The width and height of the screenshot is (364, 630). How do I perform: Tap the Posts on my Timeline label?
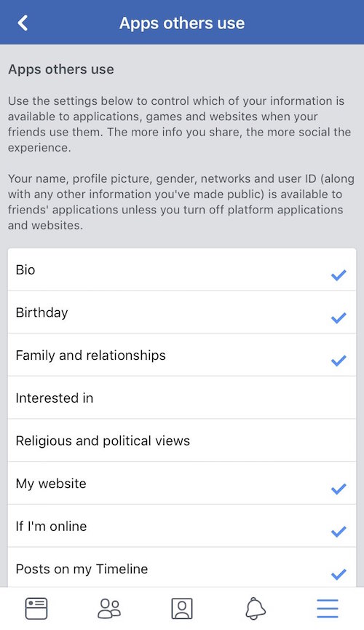pyautogui.click(x=82, y=569)
